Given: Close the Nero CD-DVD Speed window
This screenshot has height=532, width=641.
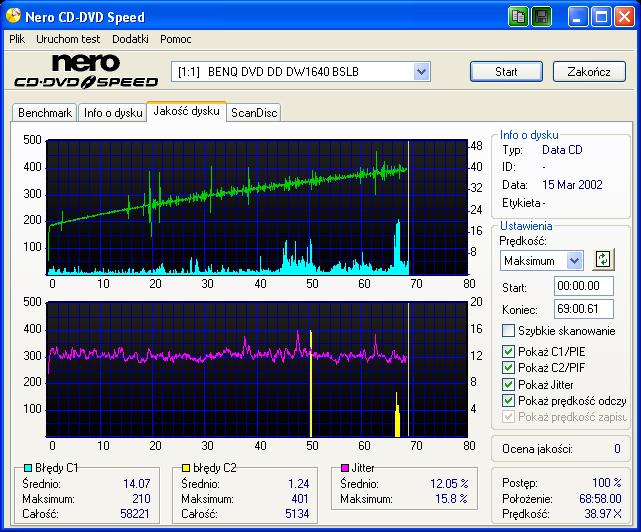Looking at the screenshot, I should click(624, 17).
